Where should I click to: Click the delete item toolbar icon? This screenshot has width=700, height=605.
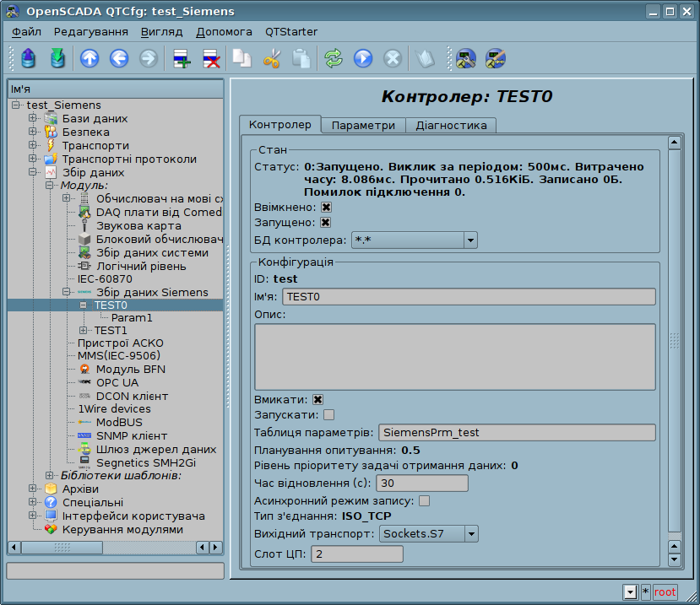(x=211, y=58)
